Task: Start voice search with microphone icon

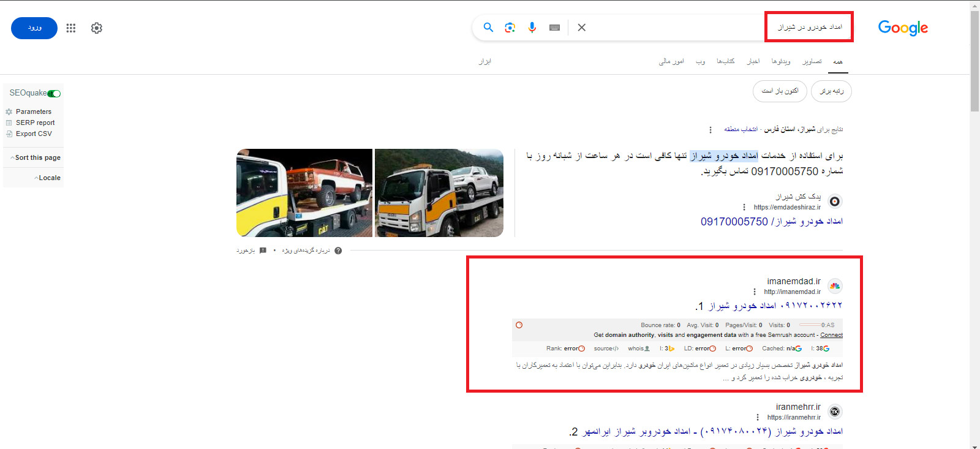Action: pos(532,28)
